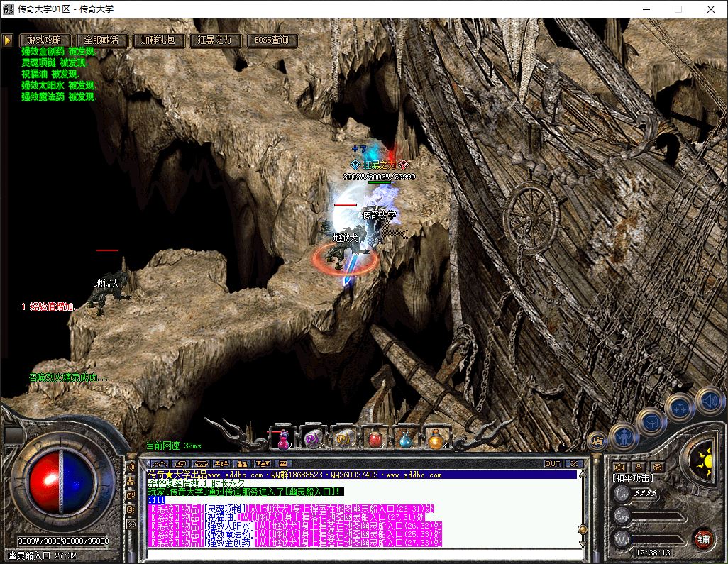728x564 pixels.
Task: Click the first chat toolbar icon with peaks
Action: point(160,463)
